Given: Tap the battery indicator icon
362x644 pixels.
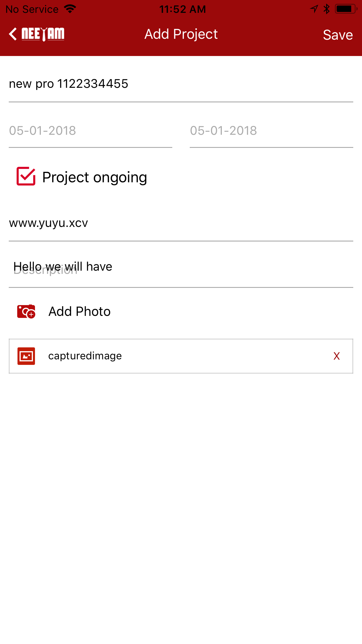Looking at the screenshot, I should coord(346,9).
